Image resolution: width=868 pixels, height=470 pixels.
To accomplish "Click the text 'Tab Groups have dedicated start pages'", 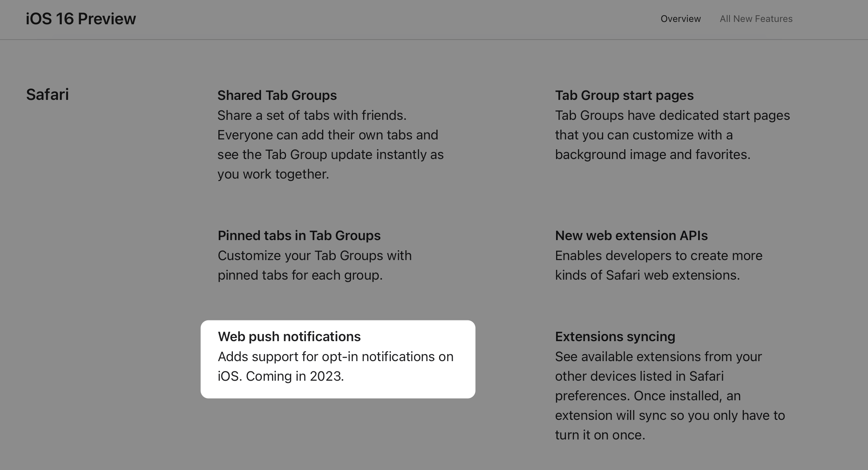I will tap(672, 115).
